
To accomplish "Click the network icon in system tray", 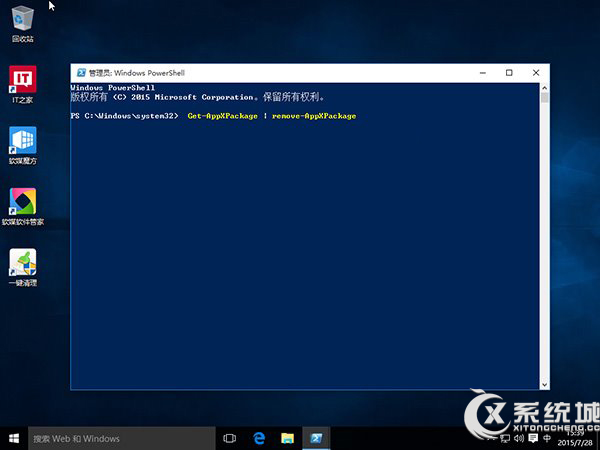I will click(x=505, y=439).
